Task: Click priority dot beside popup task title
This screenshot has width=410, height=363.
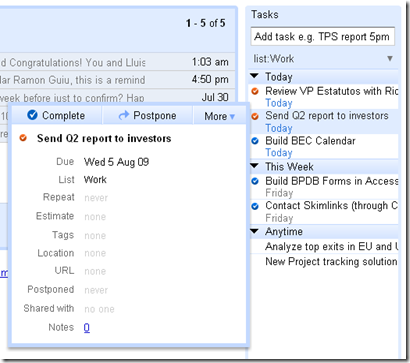Action: point(23,138)
